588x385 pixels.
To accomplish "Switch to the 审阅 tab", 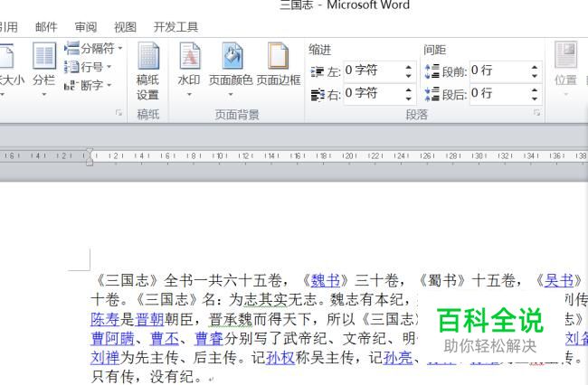I will 86,27.
